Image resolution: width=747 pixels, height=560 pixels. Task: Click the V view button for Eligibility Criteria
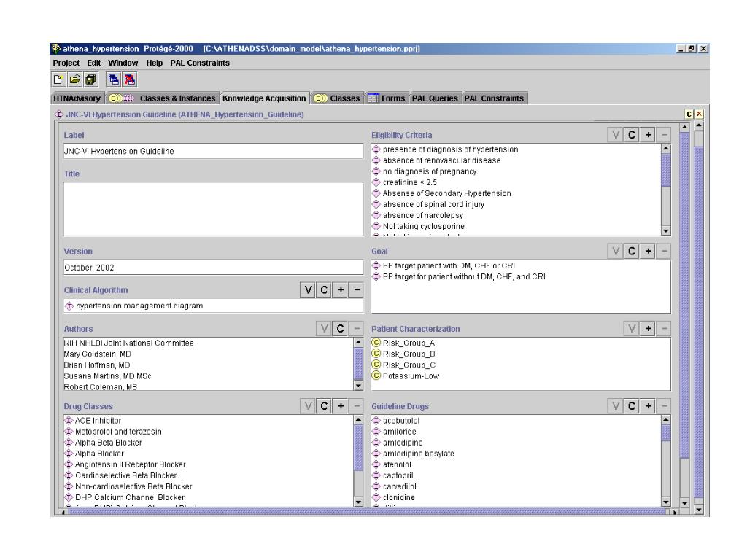click(616, 135)
